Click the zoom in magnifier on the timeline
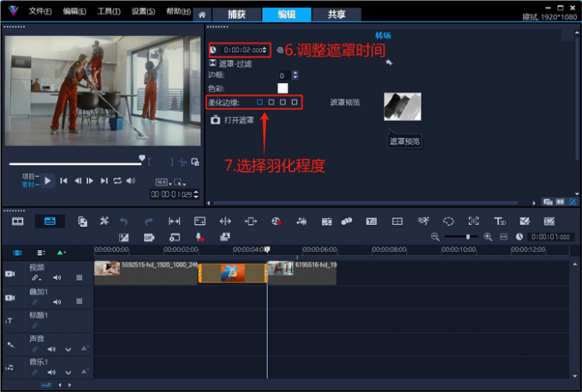This screenshot has width=582, height=392. (488, 236)
